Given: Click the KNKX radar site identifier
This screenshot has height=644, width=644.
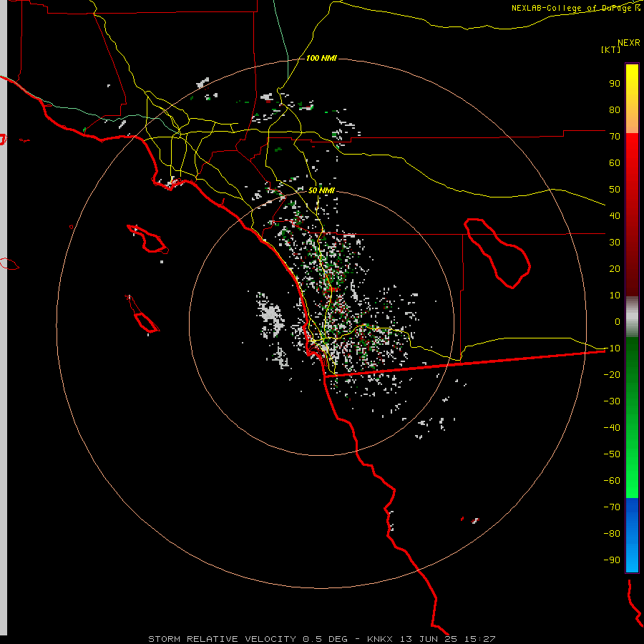Looking at the screenshot, I should coord(379,639).
